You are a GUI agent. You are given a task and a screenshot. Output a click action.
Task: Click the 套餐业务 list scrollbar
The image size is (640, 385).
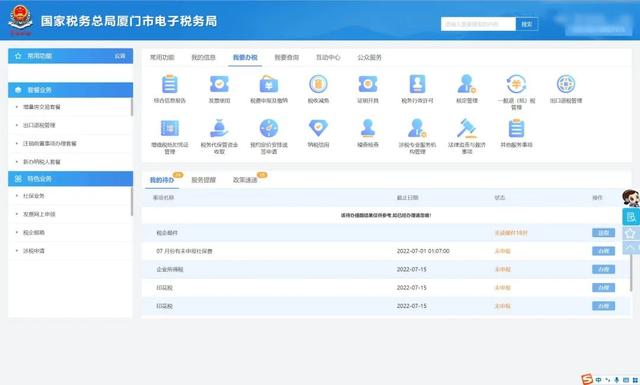click(132, 107)
